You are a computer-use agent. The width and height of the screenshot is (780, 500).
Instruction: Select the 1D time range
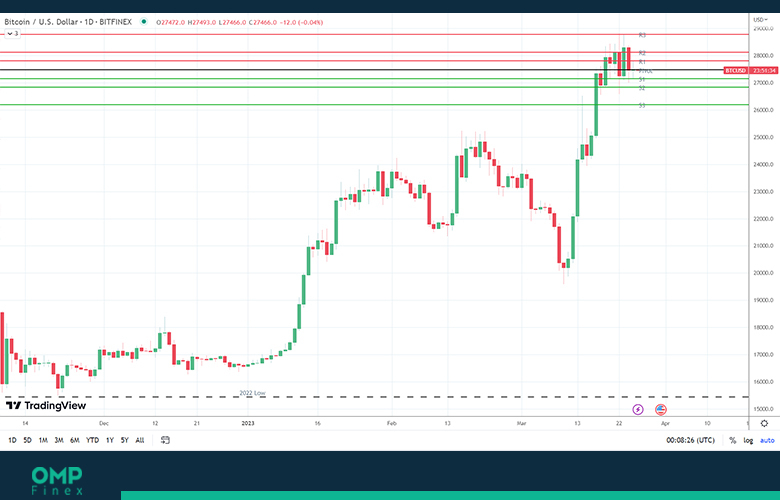[12, 440]
